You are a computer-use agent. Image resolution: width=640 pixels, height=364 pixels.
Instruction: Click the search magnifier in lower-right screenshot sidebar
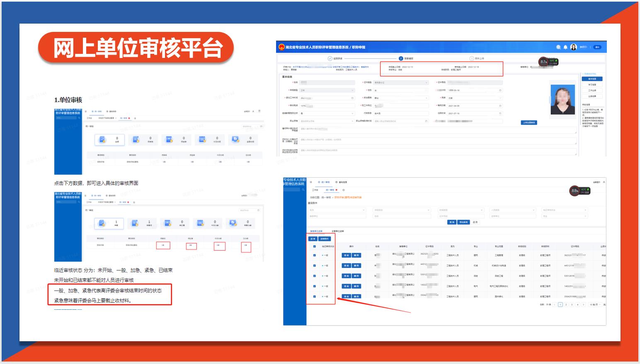(x=303, y=190)
